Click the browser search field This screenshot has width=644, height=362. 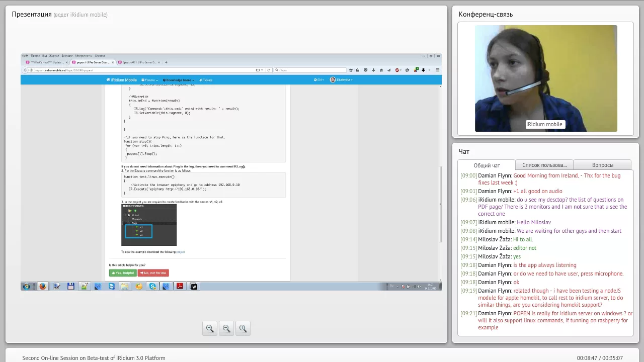point(309,70)
